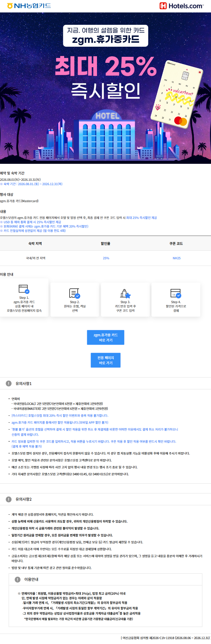Screen dimensions: 211x644
Task: Click the 계약 체결 전 상품설명서 notice
Action: coord(53,515)
